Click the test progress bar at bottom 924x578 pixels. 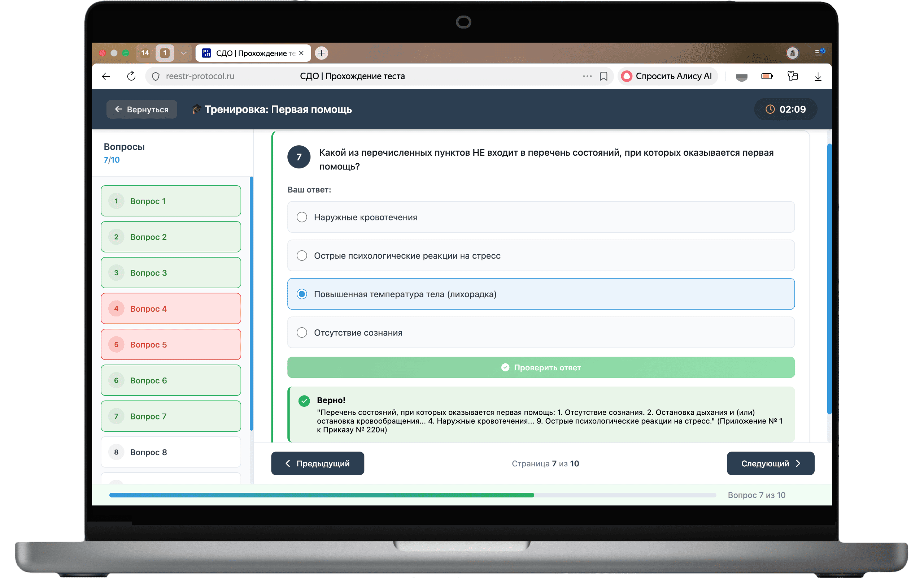pyautogui.click(x=412, y=495)
